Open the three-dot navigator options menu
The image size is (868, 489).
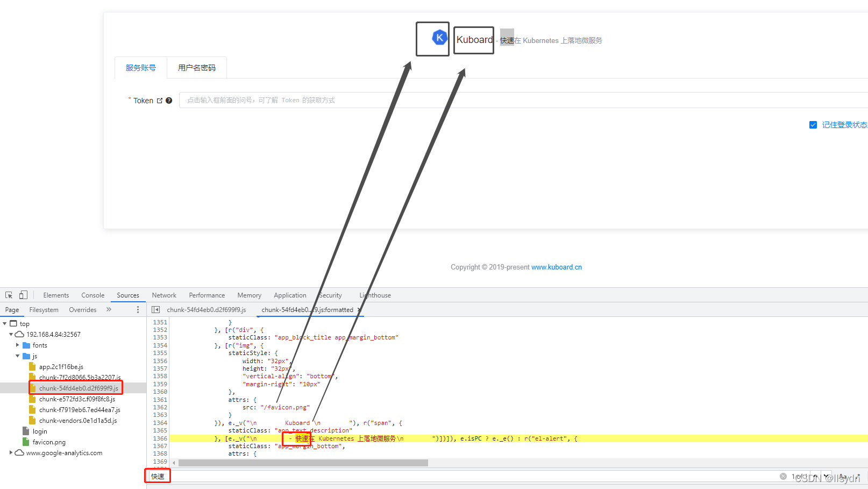click(138, 310)
